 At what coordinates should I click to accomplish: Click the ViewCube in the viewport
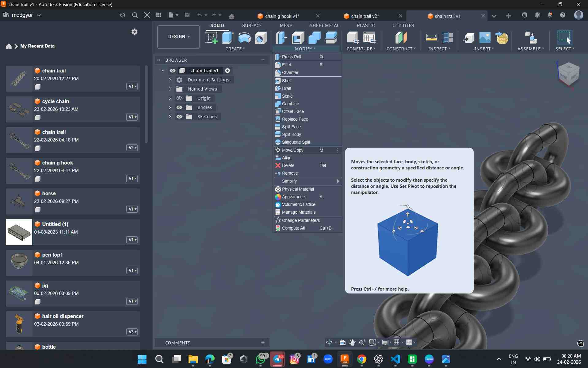pos(568,74)
